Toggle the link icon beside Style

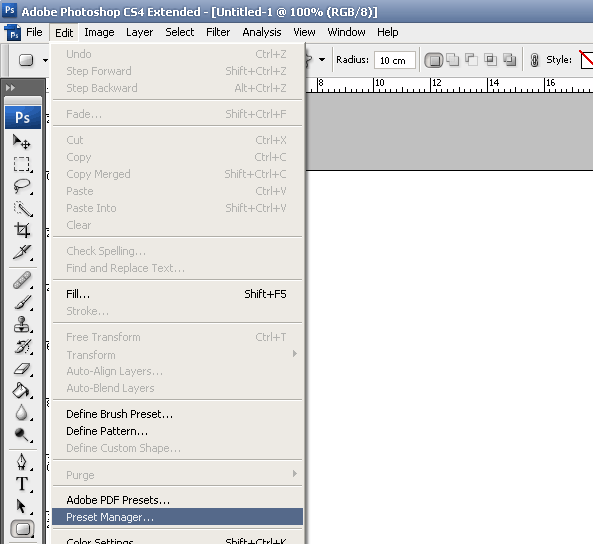click(x=534, y=60)
